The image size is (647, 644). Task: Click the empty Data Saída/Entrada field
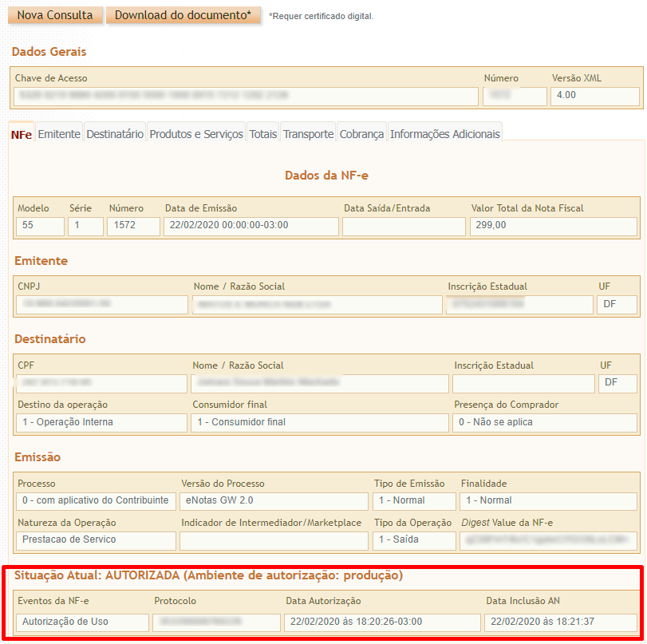tap(404, 227)
